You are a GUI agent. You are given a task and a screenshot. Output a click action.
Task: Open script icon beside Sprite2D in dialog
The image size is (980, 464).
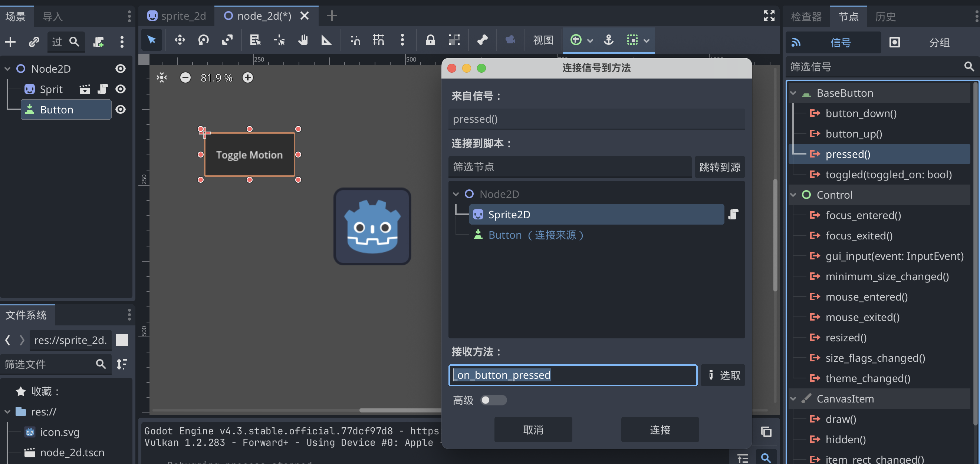pyautogui.click(x=733, y=215)
